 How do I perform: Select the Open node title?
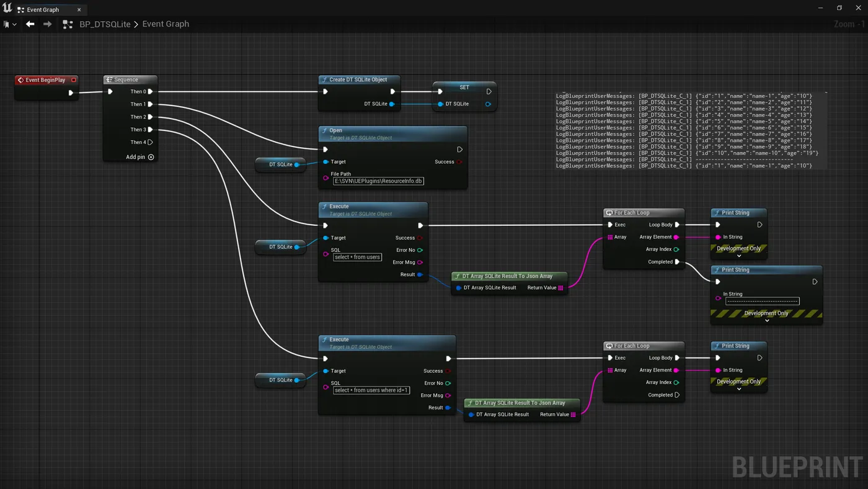point(336,131)
